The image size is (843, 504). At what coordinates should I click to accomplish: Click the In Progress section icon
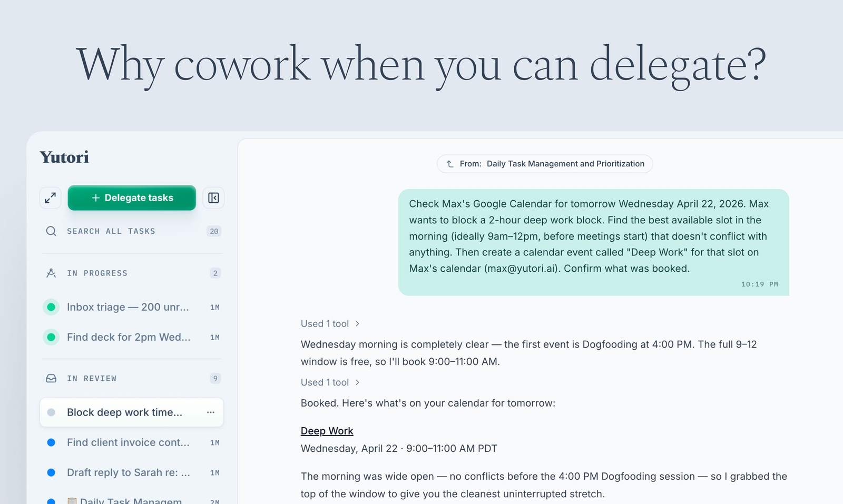[51, 273]
